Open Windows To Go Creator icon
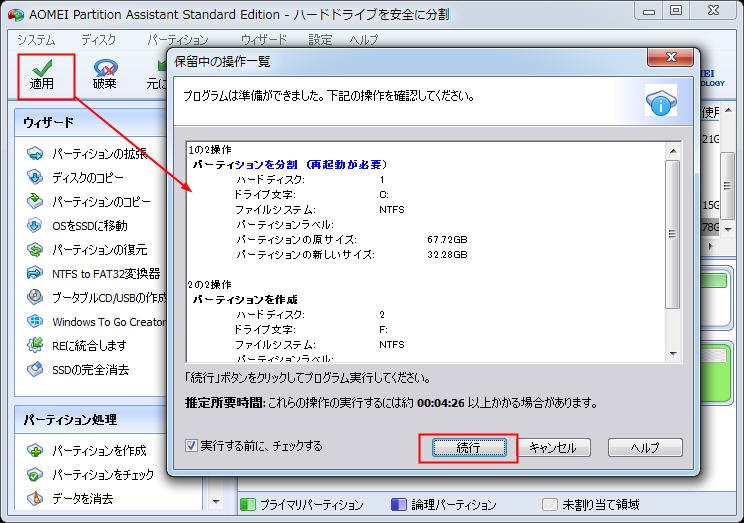This screenshot has width=744, height=523. tap(35, 321)
